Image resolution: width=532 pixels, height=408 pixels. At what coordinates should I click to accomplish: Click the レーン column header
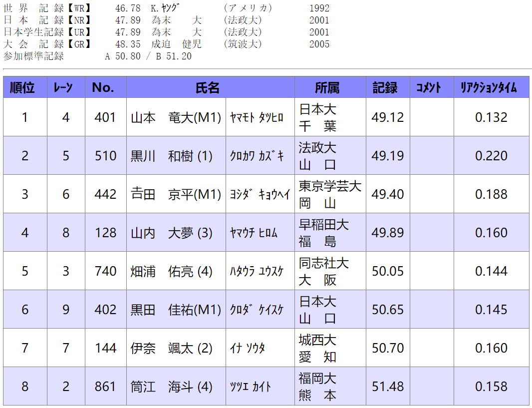[x=66, y=87]
